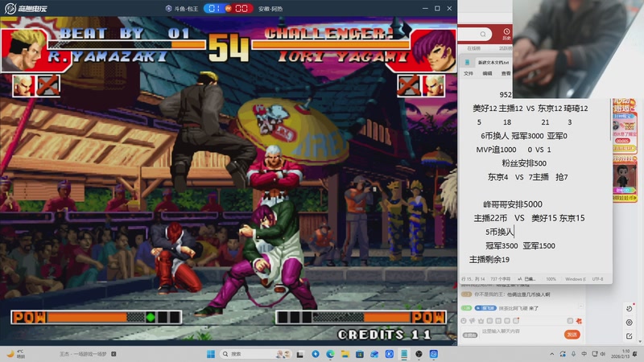Open File Explorer from the taskbar
644x362 pixels.
tap(345, 354)
